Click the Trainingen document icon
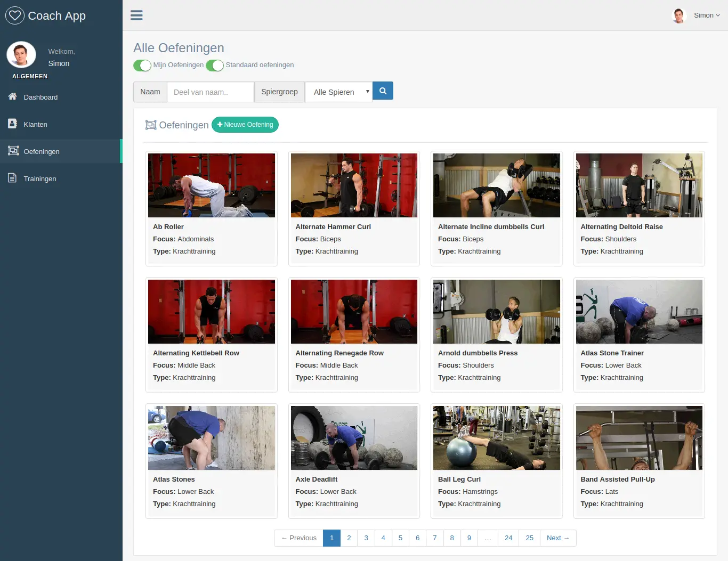 (12, 178)
